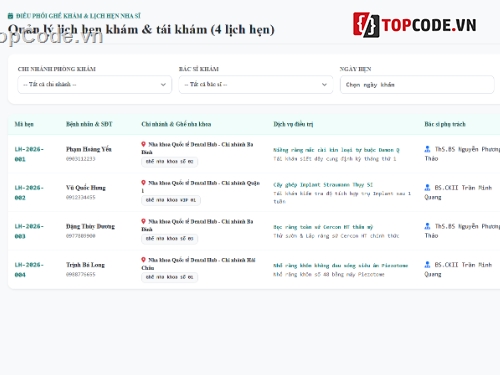Click the location pin in row LH-2026-002
Viewport: 500px width, 375px height.
pos(143,183)
